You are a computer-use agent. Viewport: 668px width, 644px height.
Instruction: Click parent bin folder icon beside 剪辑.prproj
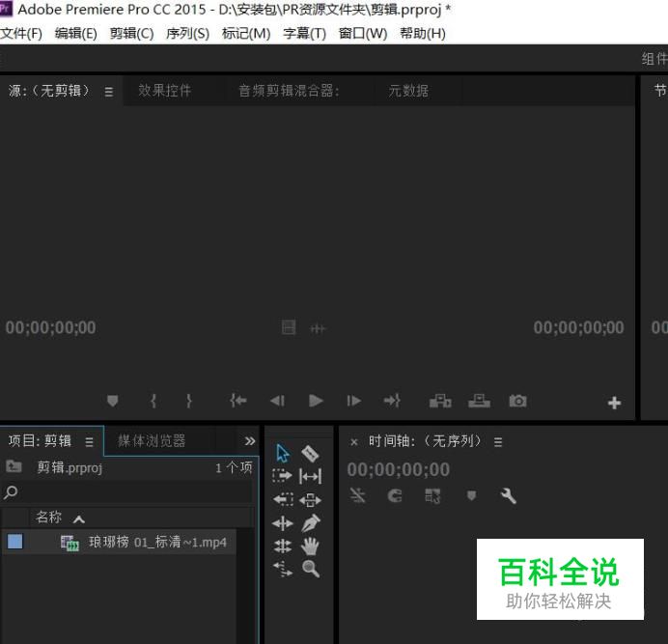14,466
